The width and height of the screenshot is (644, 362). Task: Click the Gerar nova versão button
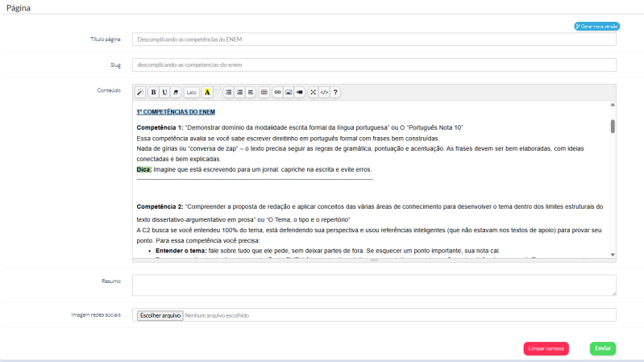point(596,27)
